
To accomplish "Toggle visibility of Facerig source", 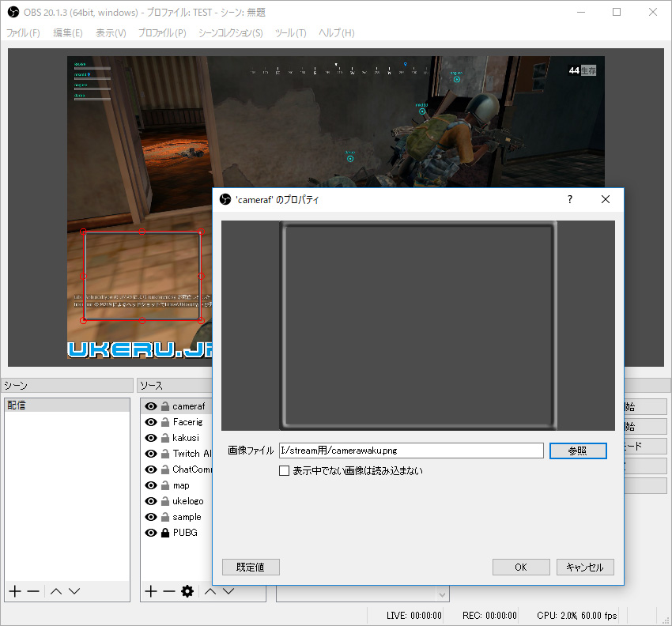I will (150, 422).
